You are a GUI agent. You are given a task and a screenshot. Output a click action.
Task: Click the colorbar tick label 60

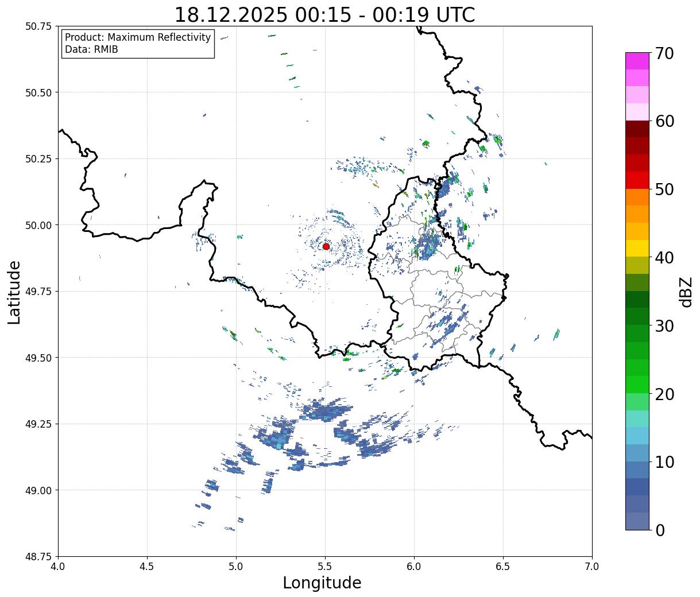click(664, 121)
